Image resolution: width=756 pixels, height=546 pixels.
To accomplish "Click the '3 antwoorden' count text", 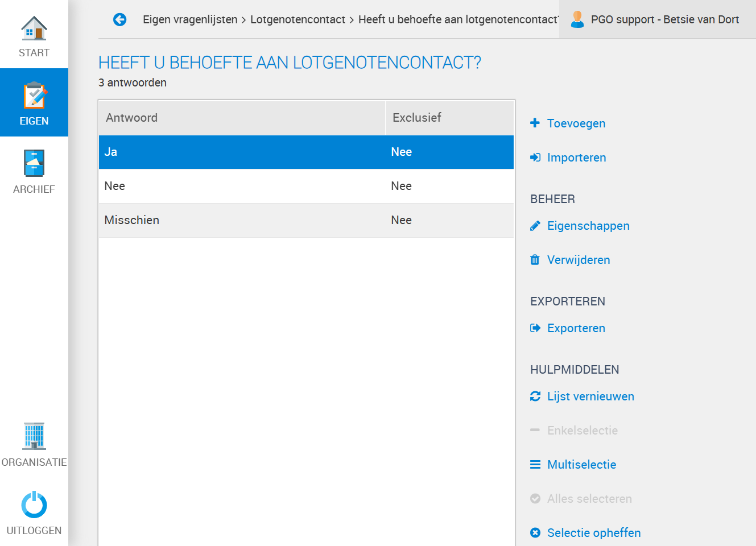I will point(133,82).
